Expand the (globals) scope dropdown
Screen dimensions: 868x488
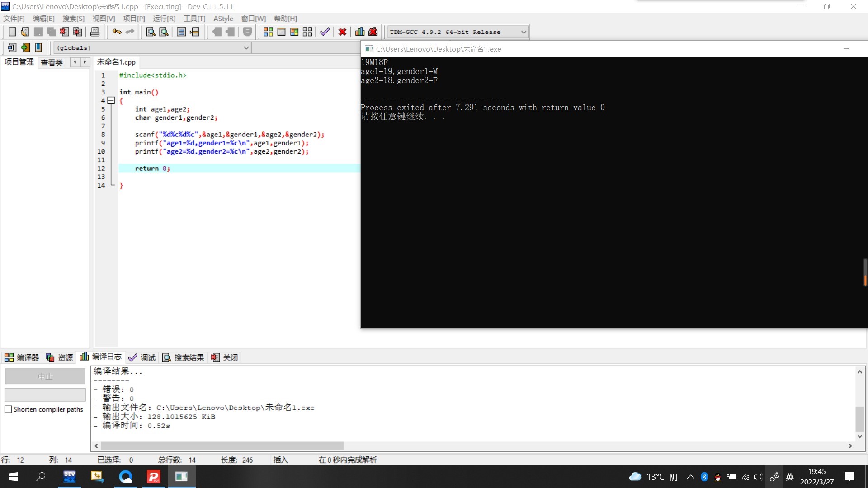coord(246,48)
